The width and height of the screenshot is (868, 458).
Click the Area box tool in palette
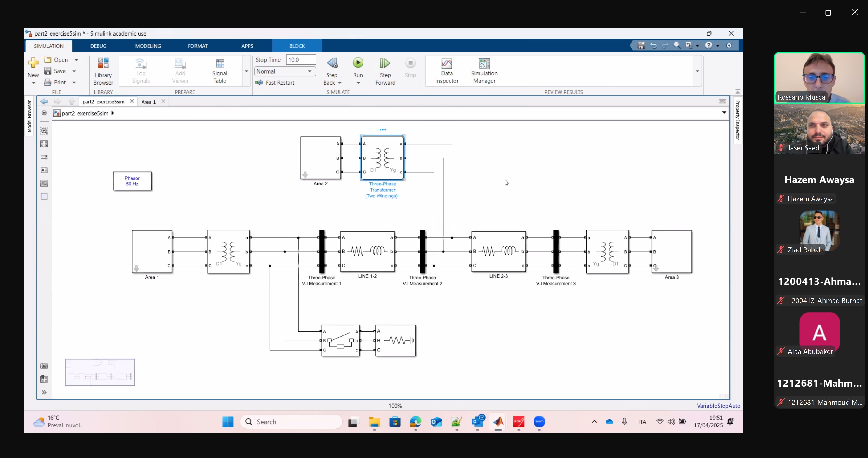coord(44,197)
